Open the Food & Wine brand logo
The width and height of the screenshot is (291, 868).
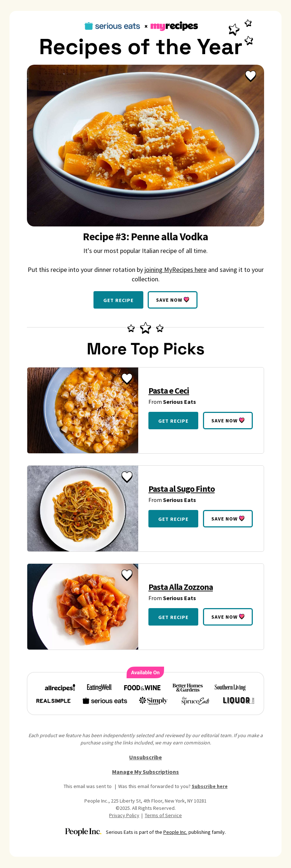click(x=142, y=688)
